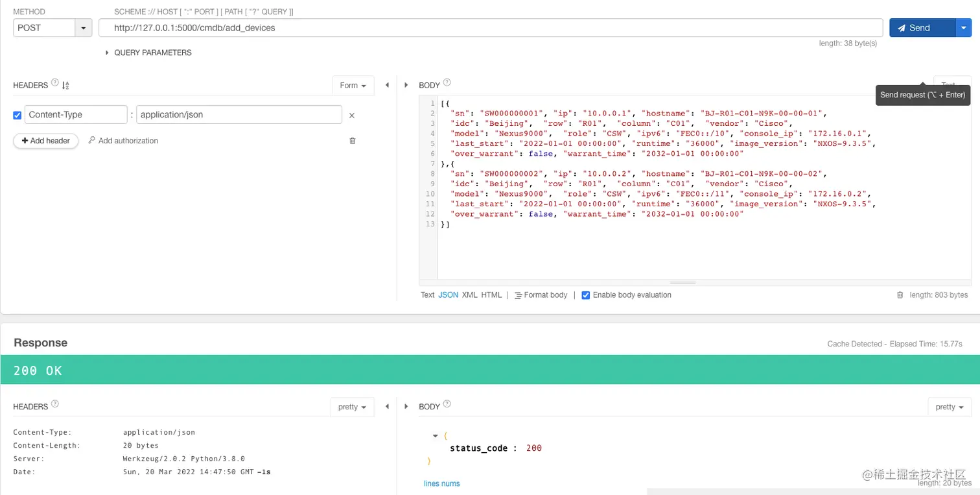Edit the Content-Type header name field
The image size is (980, 495).
click(x=76, y=115)
